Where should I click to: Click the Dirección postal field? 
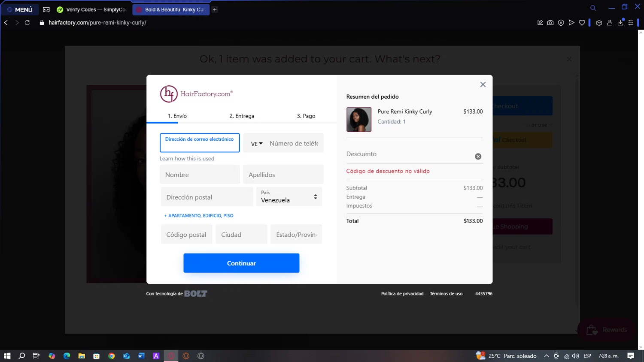point(207,197)
